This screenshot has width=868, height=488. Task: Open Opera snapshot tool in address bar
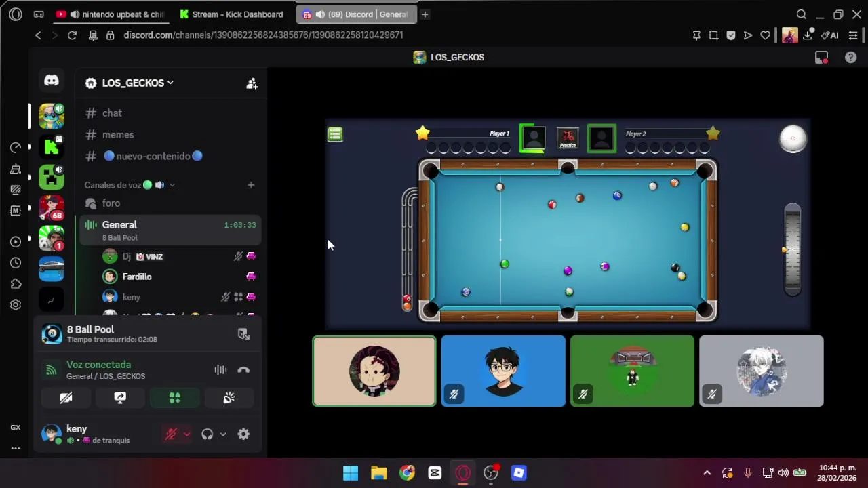(713, 35)
